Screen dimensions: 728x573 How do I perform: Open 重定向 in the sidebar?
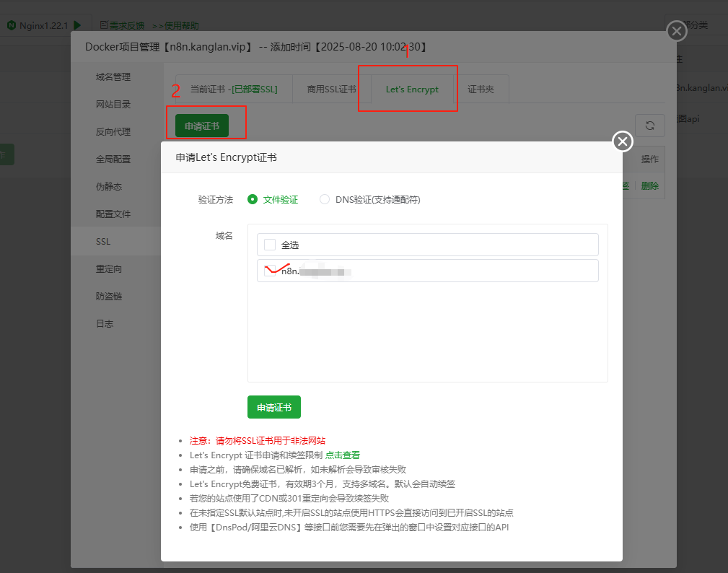pos(109,268)
